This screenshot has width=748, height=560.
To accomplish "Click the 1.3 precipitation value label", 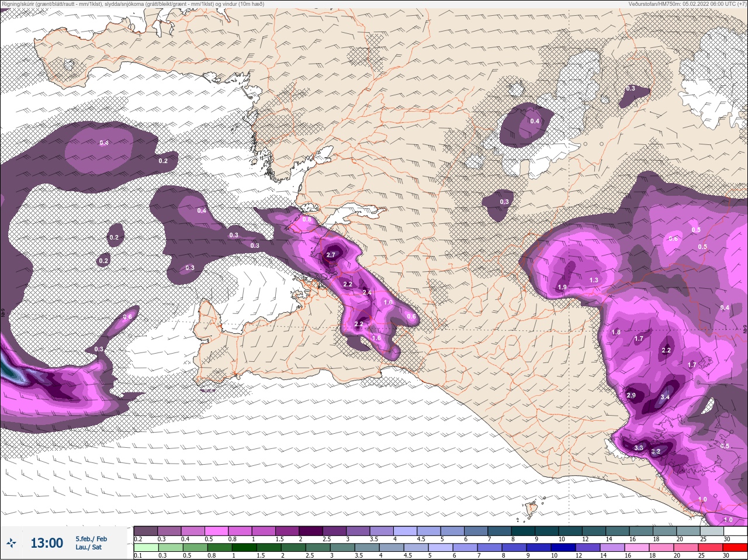I will pos(594,280).
